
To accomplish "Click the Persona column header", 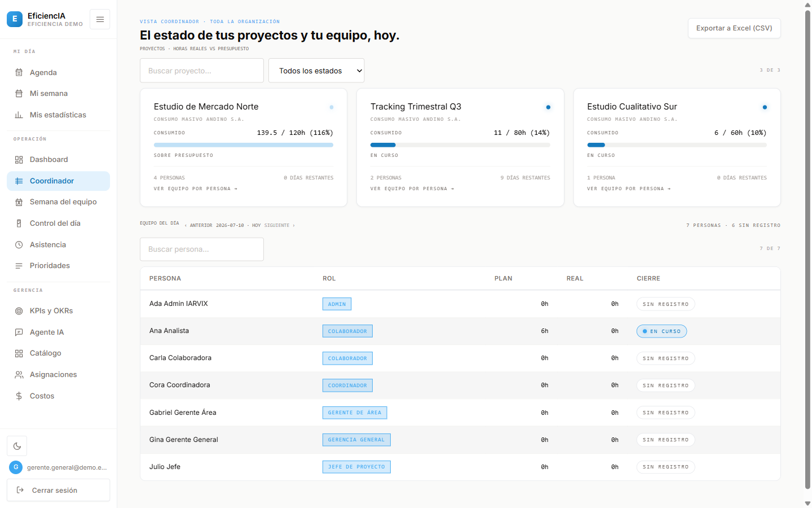I will click(165, 278).
